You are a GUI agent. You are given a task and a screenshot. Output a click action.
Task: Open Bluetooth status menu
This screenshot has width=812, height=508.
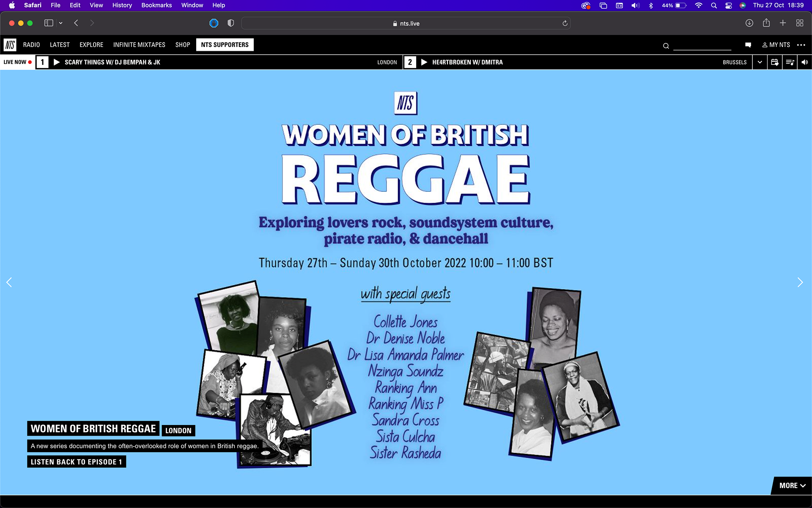(x=651, y=6)
